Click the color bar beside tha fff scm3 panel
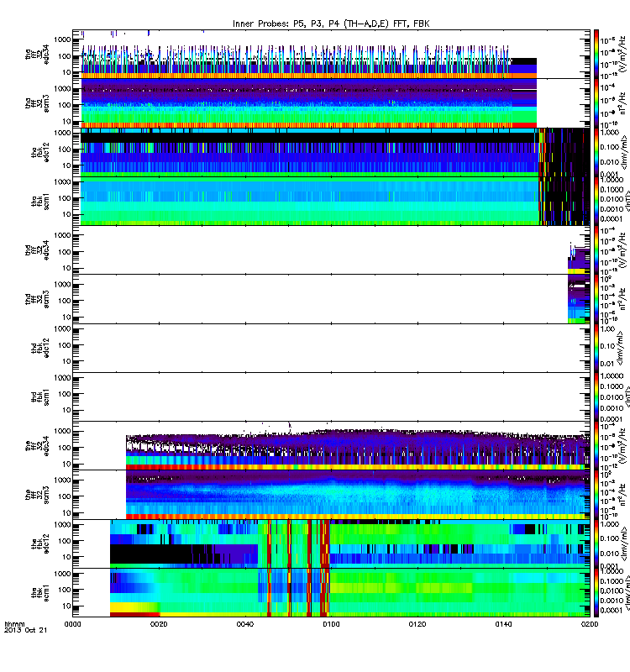 tap(596, 102)
